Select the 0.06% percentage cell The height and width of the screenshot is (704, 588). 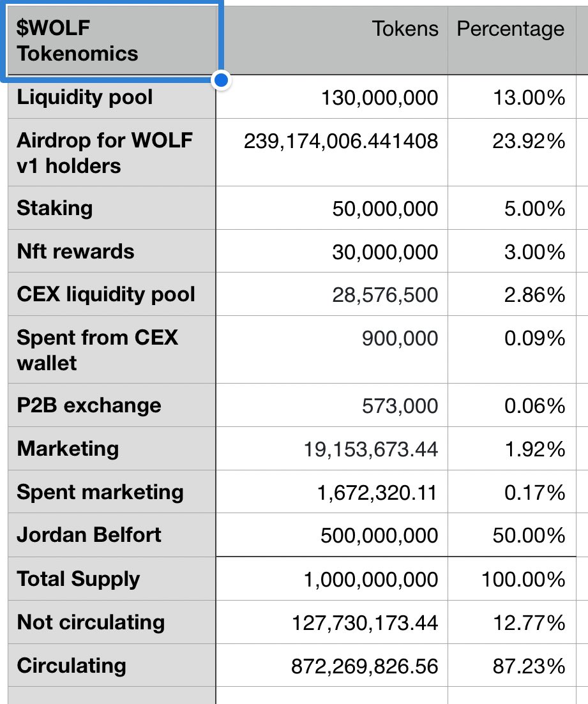click(x=511, y=405)
